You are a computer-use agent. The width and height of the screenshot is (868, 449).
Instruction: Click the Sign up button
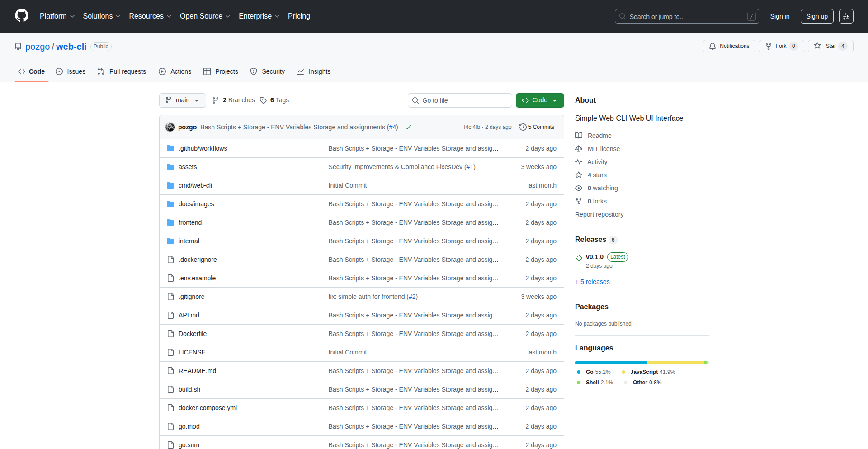click(x=816, y=16)
